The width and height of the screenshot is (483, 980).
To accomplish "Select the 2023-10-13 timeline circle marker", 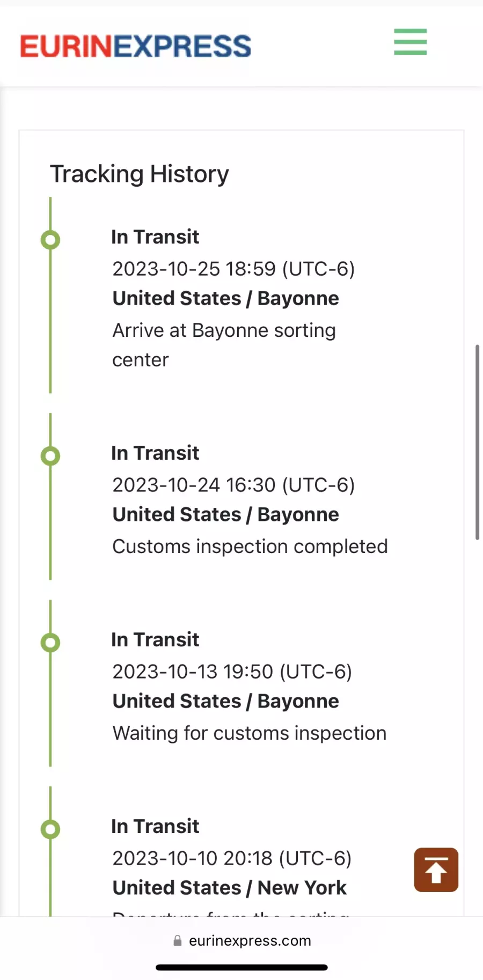I will [x=50, y=643].
